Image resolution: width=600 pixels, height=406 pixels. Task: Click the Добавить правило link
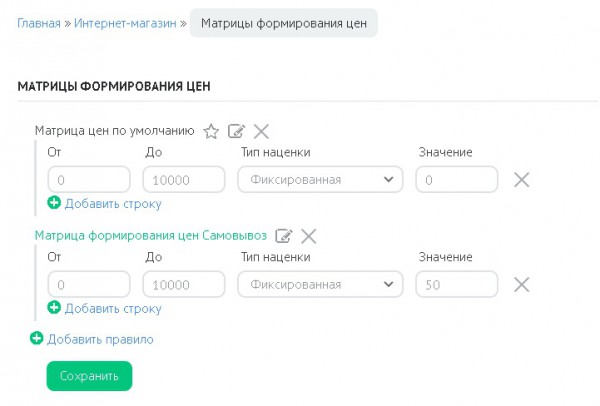pos(100,339)
